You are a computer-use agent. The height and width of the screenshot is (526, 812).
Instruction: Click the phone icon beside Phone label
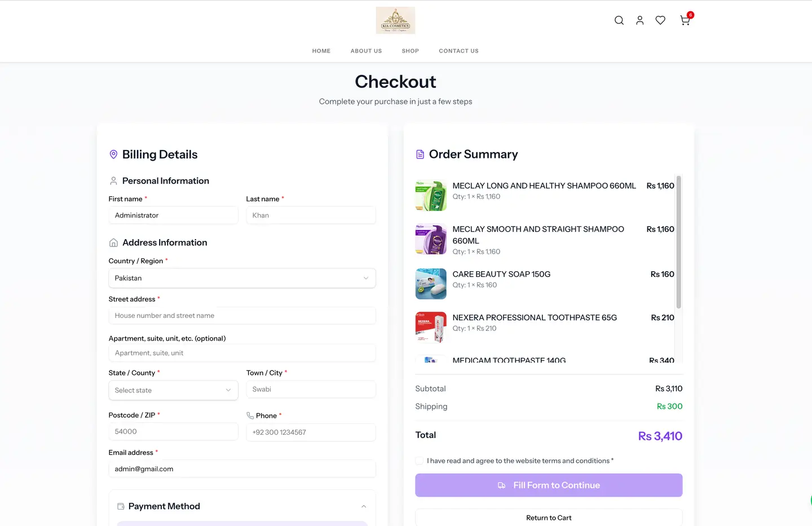(x=250, y=416)
